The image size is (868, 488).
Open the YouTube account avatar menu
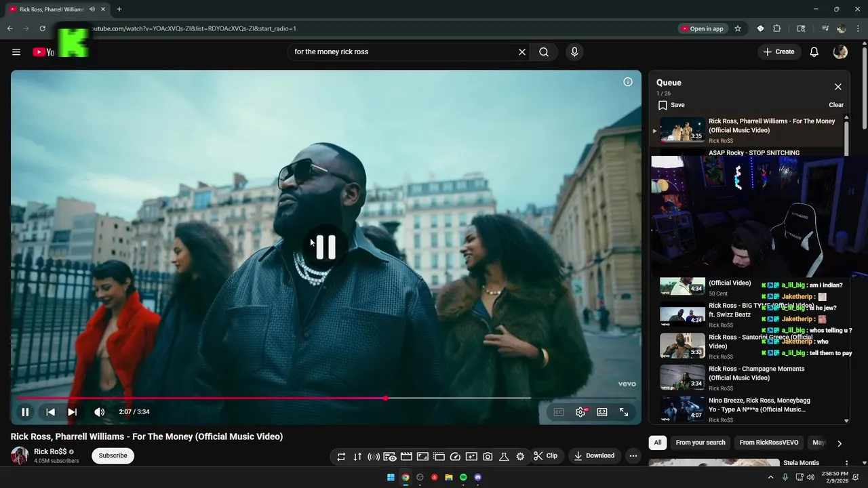pyautogui.click(x=840, y=52)
